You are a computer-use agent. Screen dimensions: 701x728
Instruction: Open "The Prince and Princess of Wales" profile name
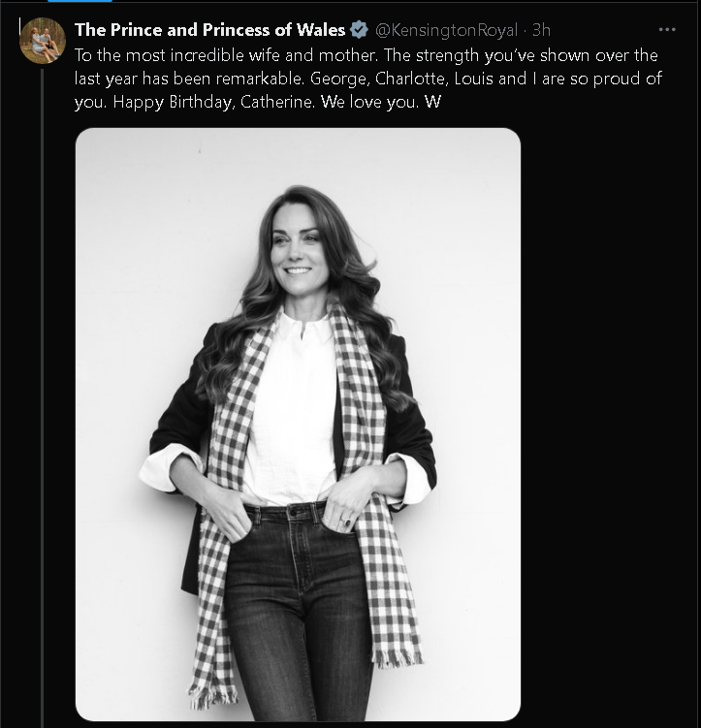[209, 30]
